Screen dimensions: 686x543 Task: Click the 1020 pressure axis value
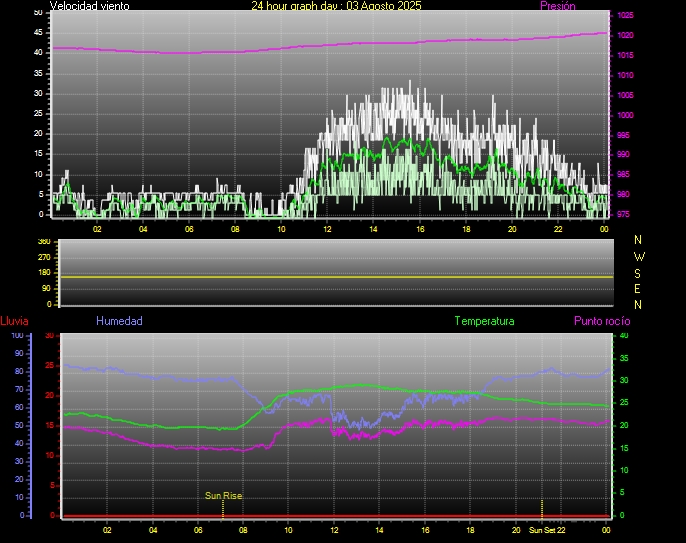coord(625,35)
